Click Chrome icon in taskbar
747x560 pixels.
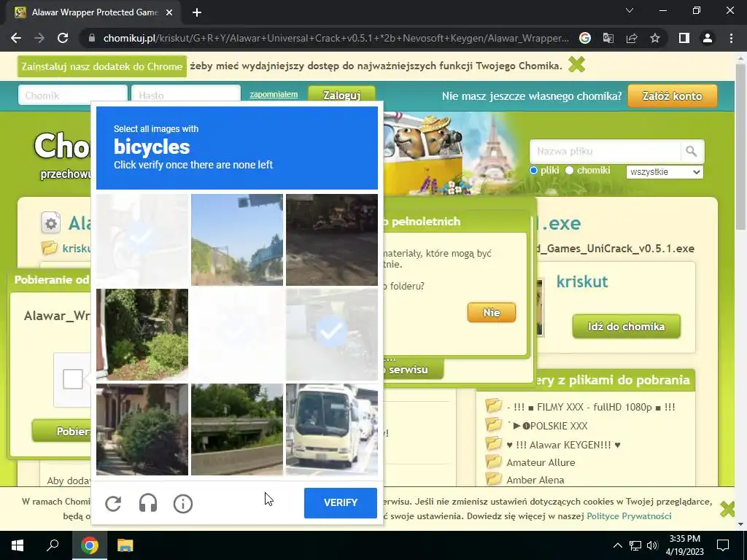(x=89, y=545)
